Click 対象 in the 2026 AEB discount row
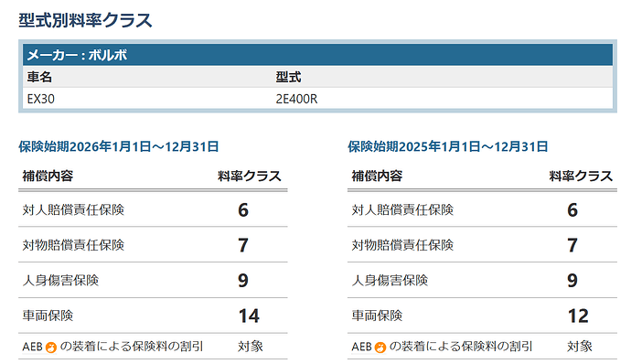Image resolution: width=631 pixels, height=364 pixels. click(251, 347)
